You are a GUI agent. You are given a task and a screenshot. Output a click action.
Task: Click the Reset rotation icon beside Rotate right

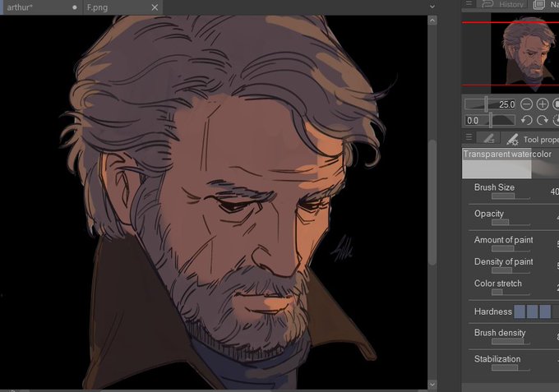pos(556,120)
